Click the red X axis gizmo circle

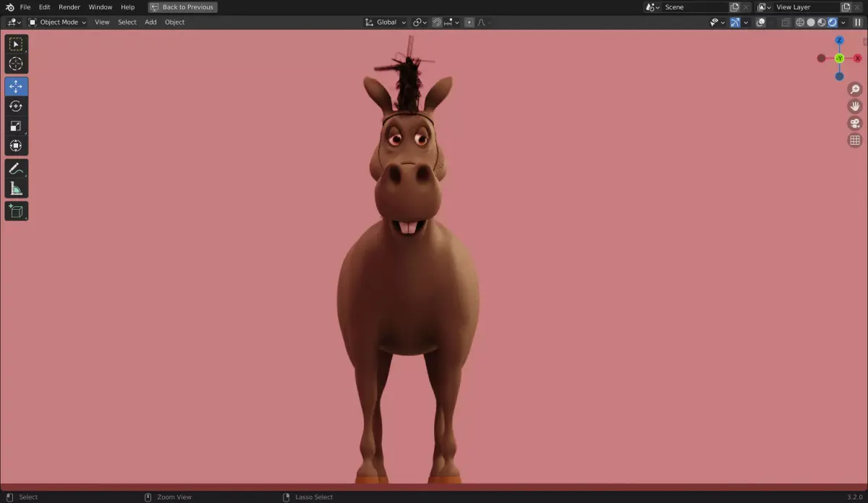pyautogui.click(x=858, y=58)
